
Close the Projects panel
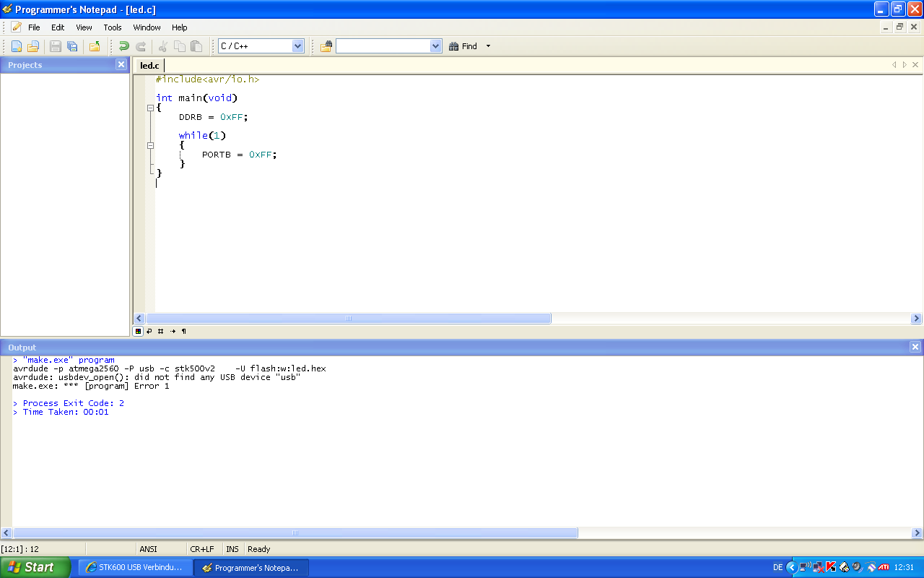pyautogui.click(x=121, y=64)
